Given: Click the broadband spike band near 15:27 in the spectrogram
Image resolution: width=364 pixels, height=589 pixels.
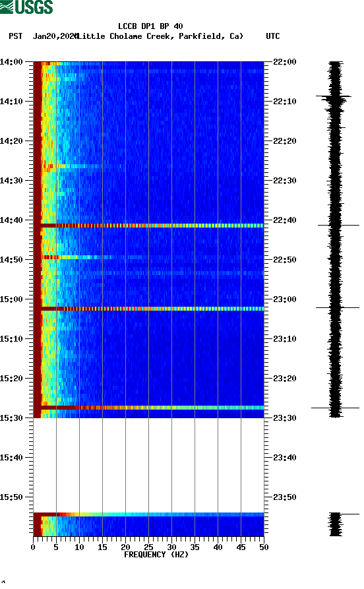Looking at the screenshot, I should pyautogui.click(x=148, y=408).
